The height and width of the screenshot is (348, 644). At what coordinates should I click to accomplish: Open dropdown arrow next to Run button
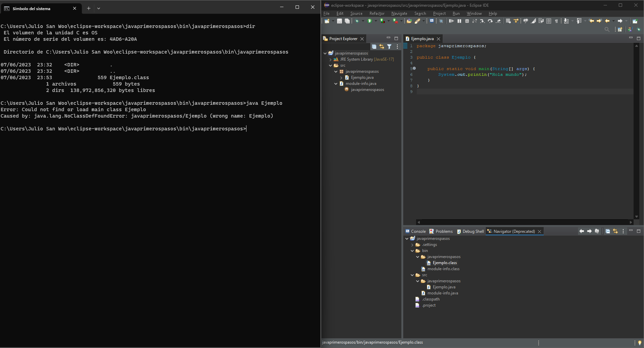pos(376,21)
